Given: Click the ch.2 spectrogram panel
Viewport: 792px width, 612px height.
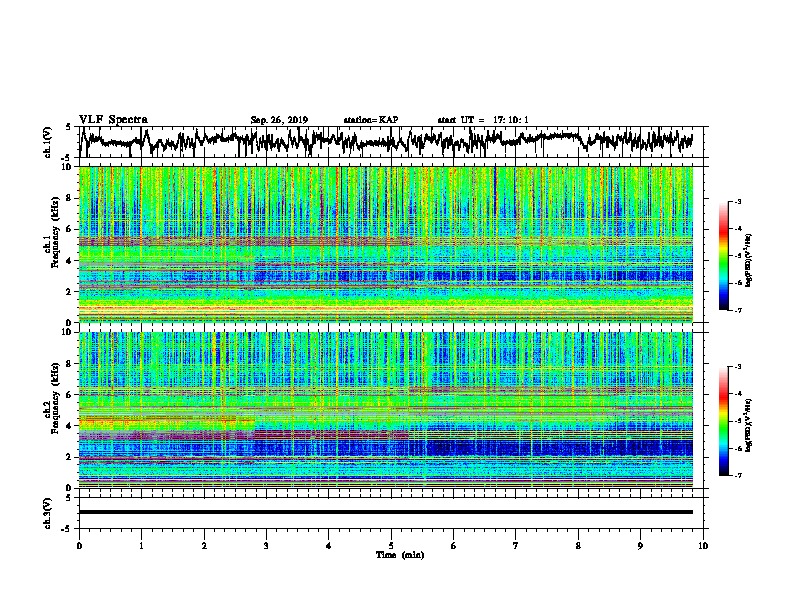Looking at the screenshot, I should 386,410.
